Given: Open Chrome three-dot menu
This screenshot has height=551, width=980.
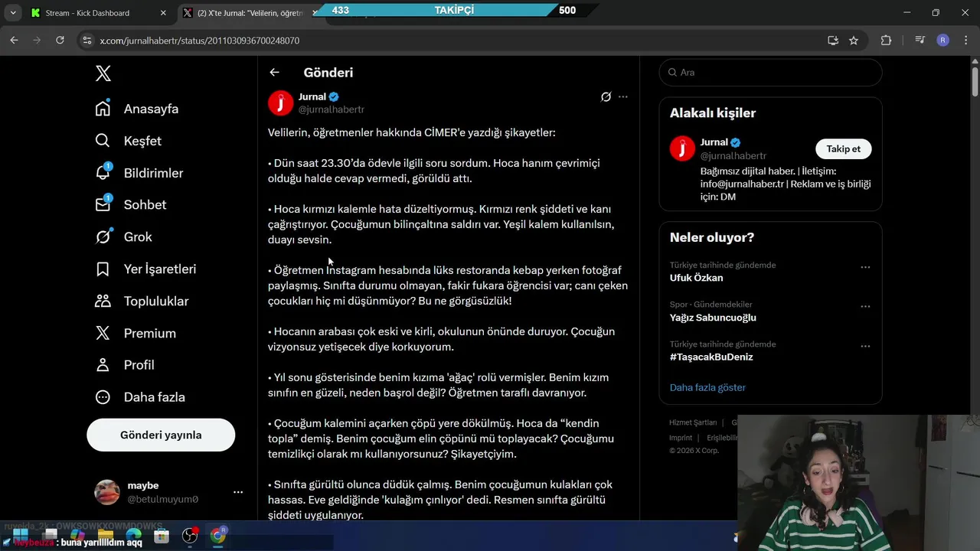Looking at the screenshot, I should click(x=965, y=41).
